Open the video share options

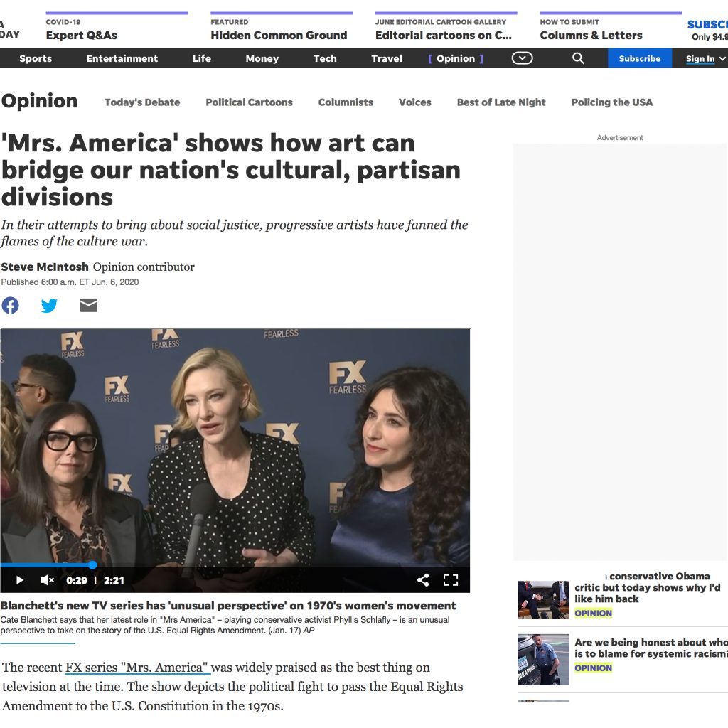pyautogui.click(x=423, y=580)
